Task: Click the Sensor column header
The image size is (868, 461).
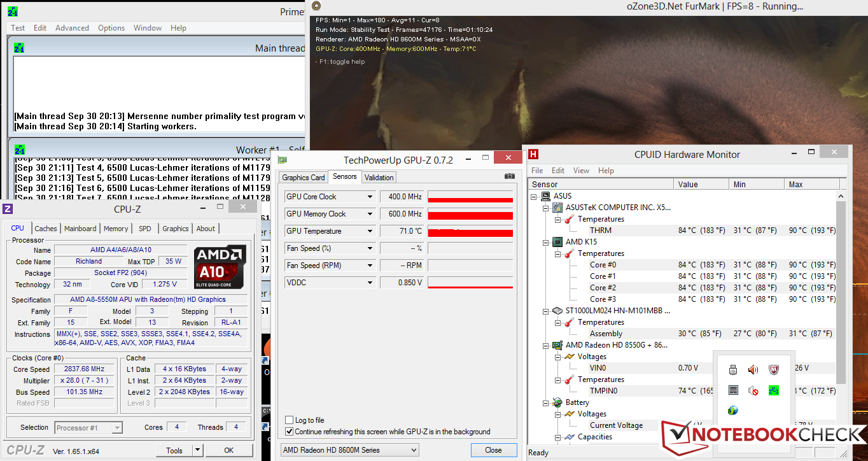Action: 601,185
